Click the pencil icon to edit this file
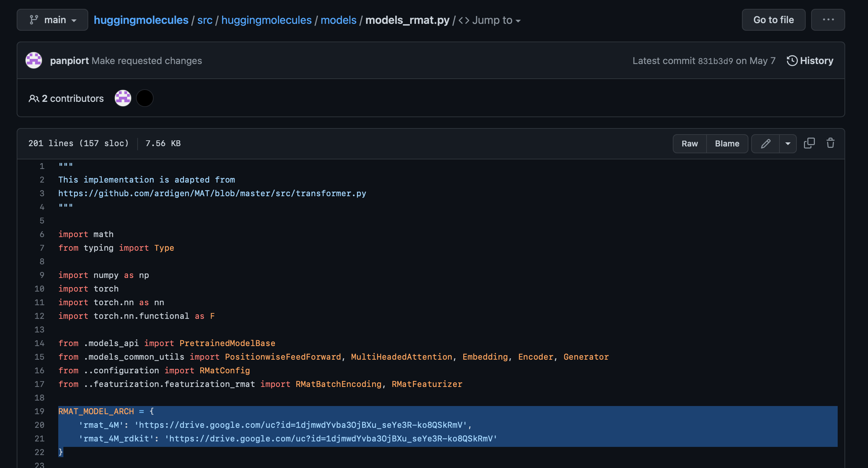The image size is (868, 468). [765, 143]
